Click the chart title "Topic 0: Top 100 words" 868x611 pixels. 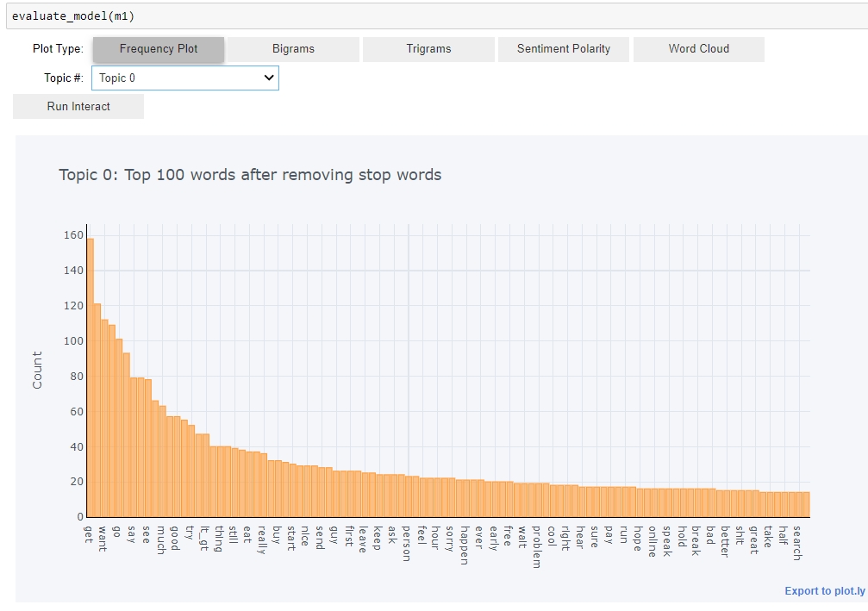[x=250, y=175]
